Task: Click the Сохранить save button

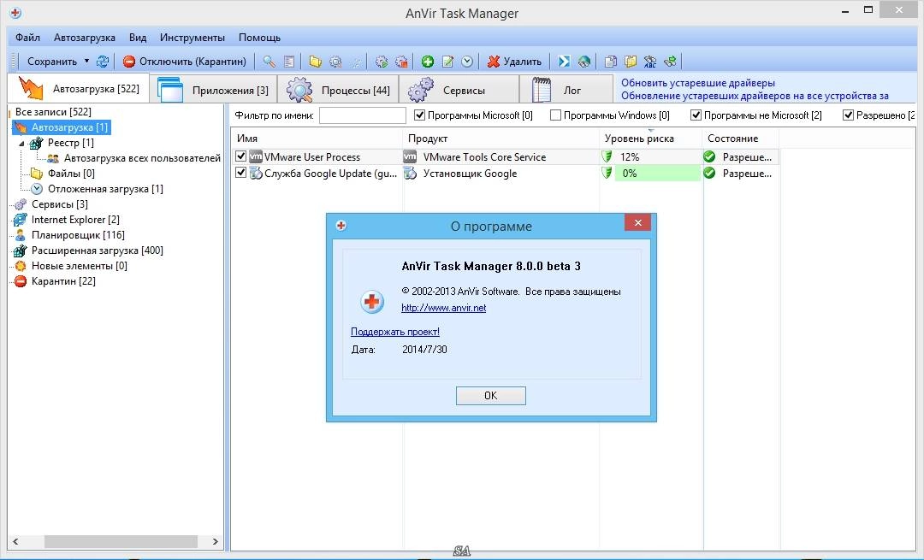Action: coord(52,62)
